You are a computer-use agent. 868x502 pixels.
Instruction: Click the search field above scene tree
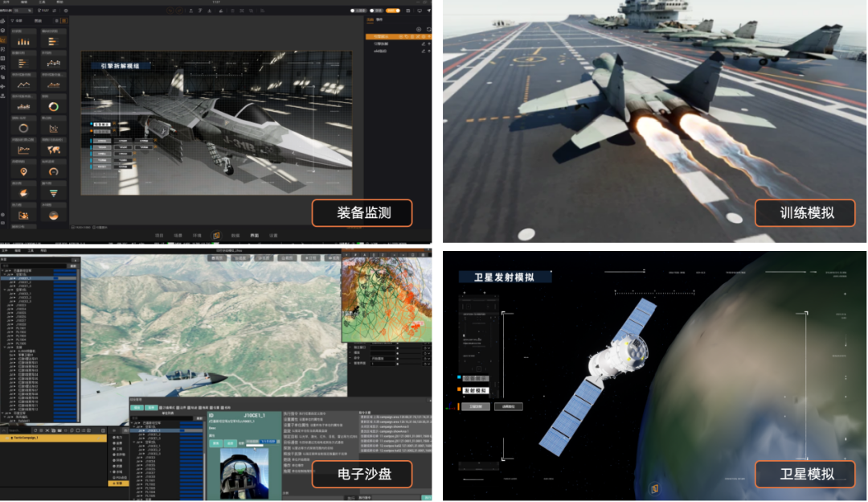tap(33, 266)
